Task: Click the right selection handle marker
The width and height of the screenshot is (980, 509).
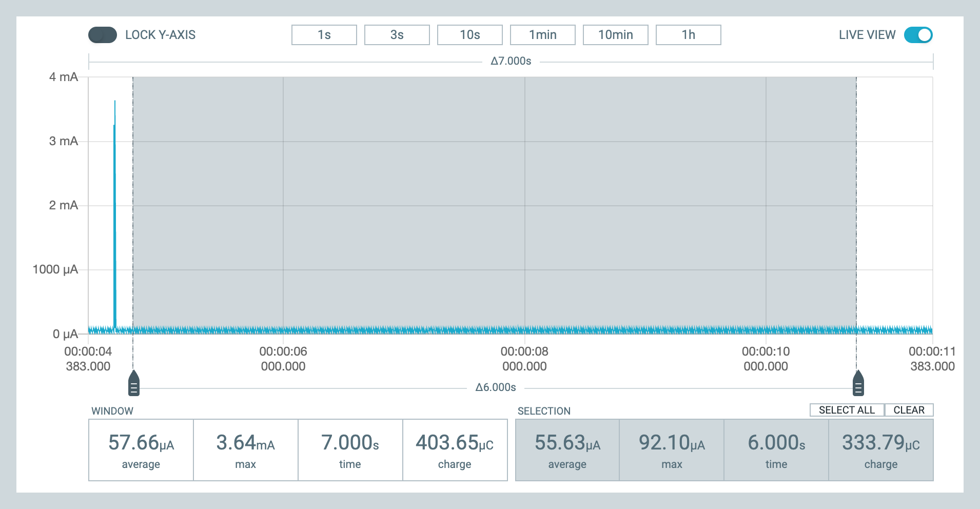Action: click(x=858, y=384)
